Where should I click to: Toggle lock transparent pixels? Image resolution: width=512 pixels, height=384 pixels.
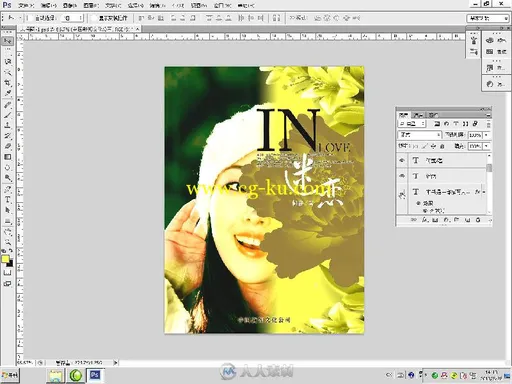pos(415,146)
